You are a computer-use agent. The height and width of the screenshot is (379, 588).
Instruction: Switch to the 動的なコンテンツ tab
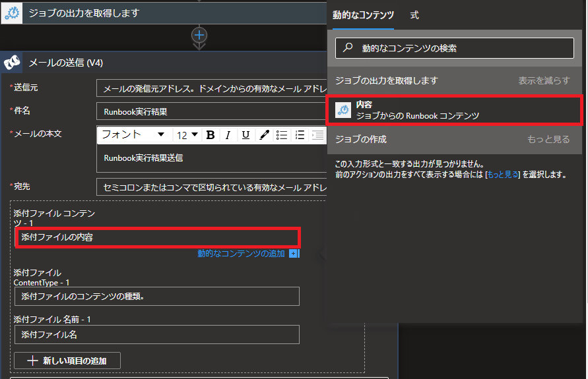[363, 15]
